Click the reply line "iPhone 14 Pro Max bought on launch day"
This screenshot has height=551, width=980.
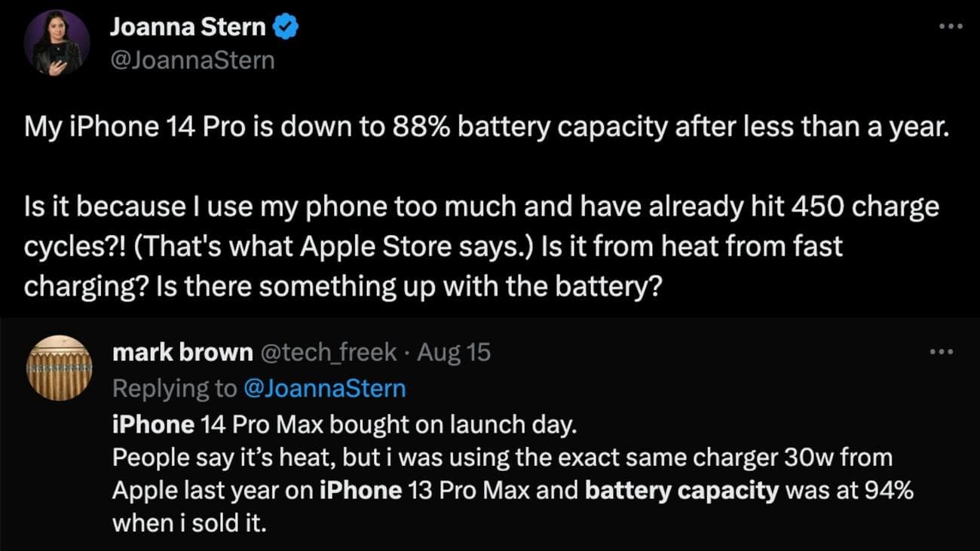pos(344,424)
